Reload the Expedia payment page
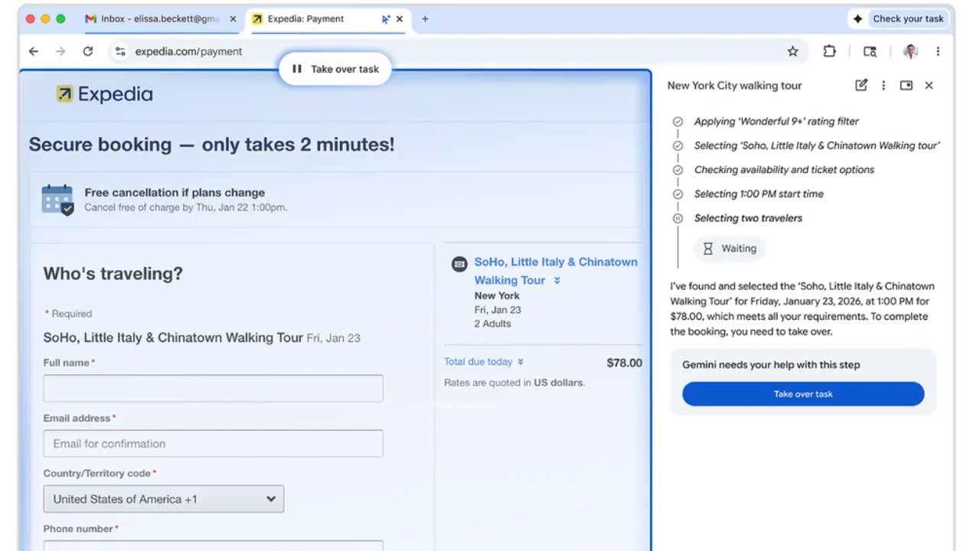Viewport: 980px width, 551px height. [x=88, y=51]
